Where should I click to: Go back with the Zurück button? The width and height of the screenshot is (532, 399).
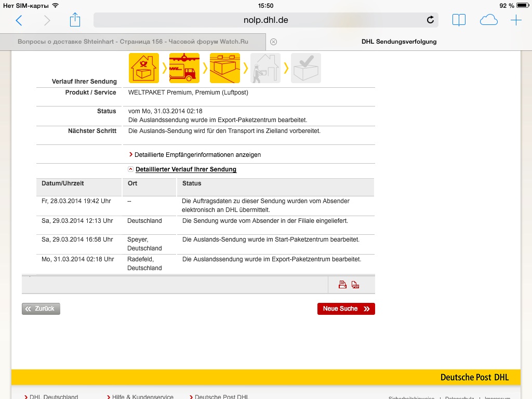[x=41, y=309]
